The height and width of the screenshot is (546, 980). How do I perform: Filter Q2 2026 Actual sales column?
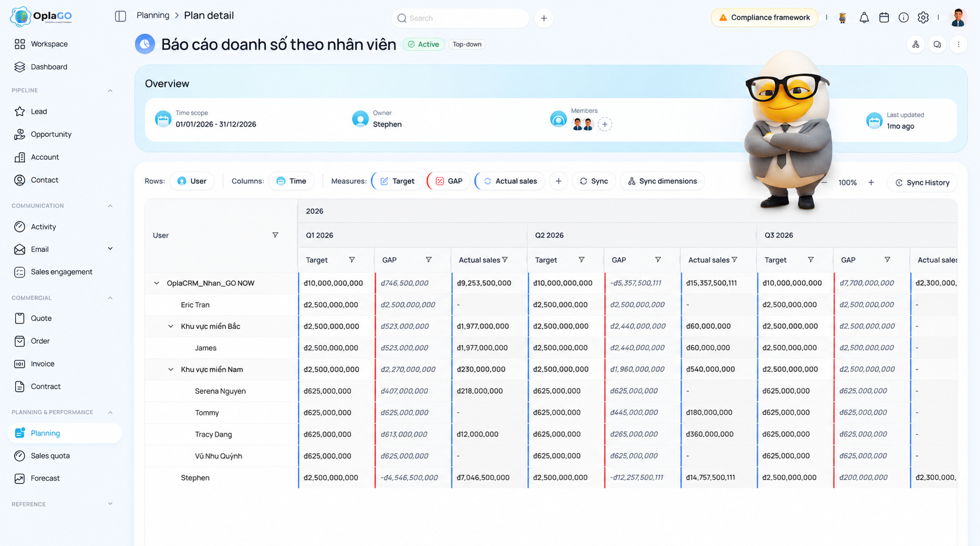pos(735,260)
